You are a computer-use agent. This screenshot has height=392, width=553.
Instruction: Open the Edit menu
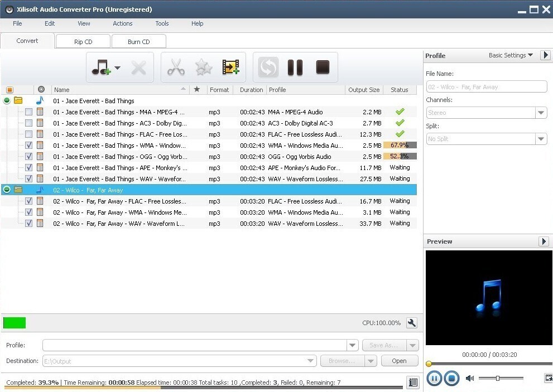pyautogui.click(x=49, y=23)
